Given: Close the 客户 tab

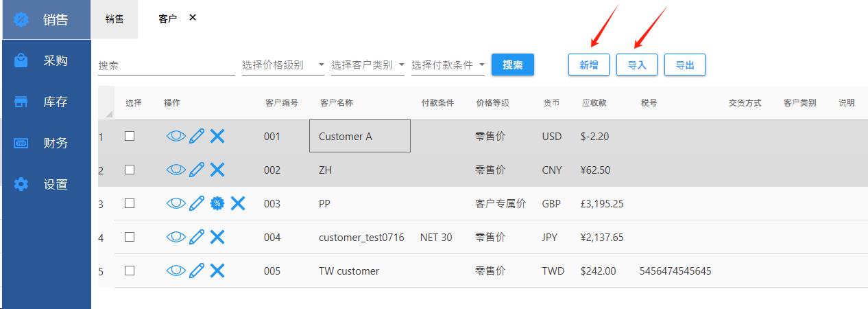Looking at the screenshot, I should (193, 18).
